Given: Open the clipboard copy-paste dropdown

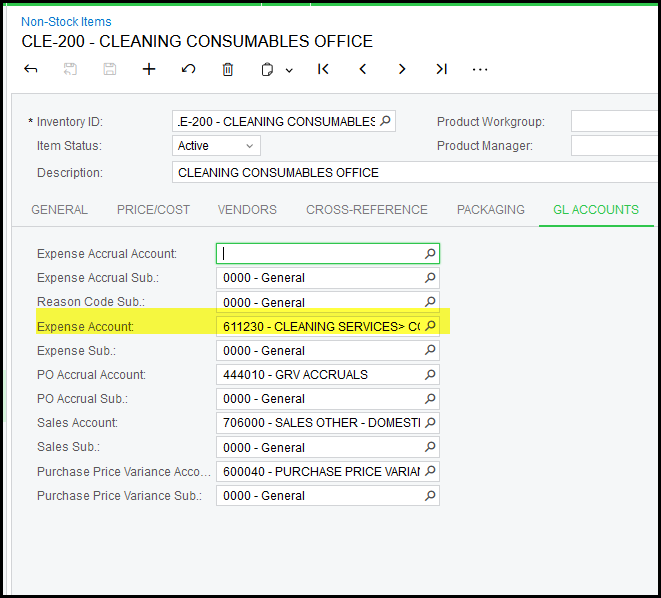Looking at the screenshot, I should pyautogui.click(x=276, y=69).
